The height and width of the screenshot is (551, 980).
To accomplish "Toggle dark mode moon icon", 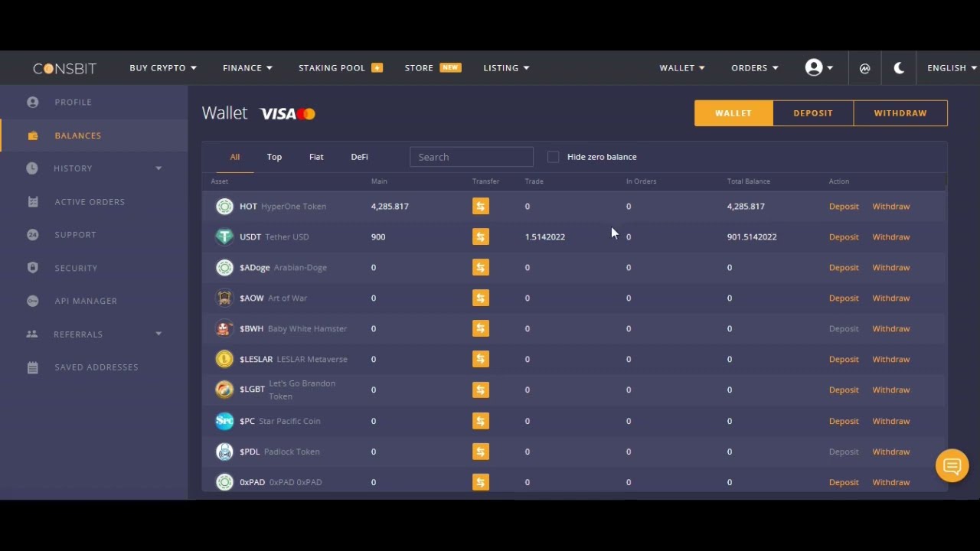I will 899,68.
